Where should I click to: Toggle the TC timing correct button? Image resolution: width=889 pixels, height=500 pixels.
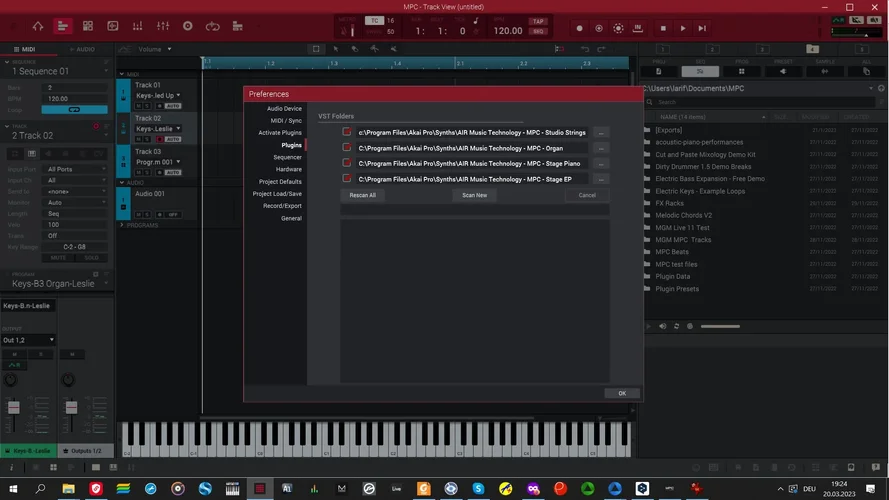coord(374,20)
